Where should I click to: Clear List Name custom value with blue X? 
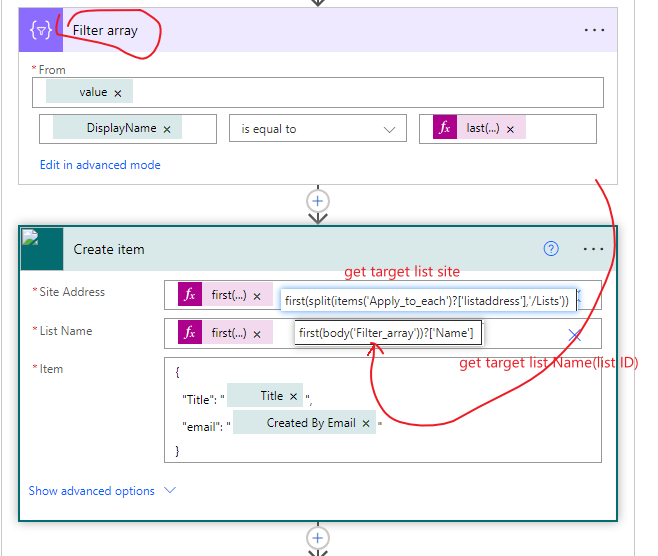574,334
